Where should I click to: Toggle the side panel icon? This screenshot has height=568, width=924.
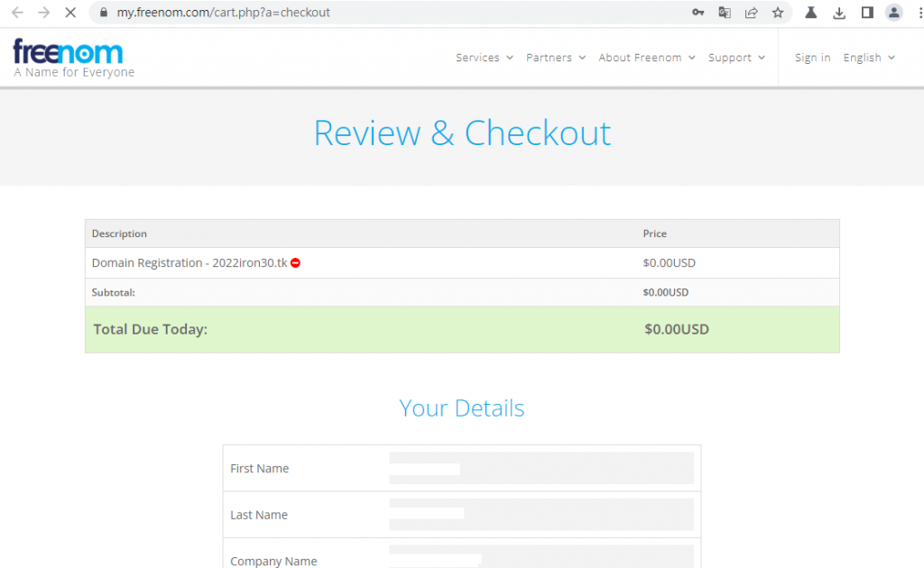(x=867, y=13)
